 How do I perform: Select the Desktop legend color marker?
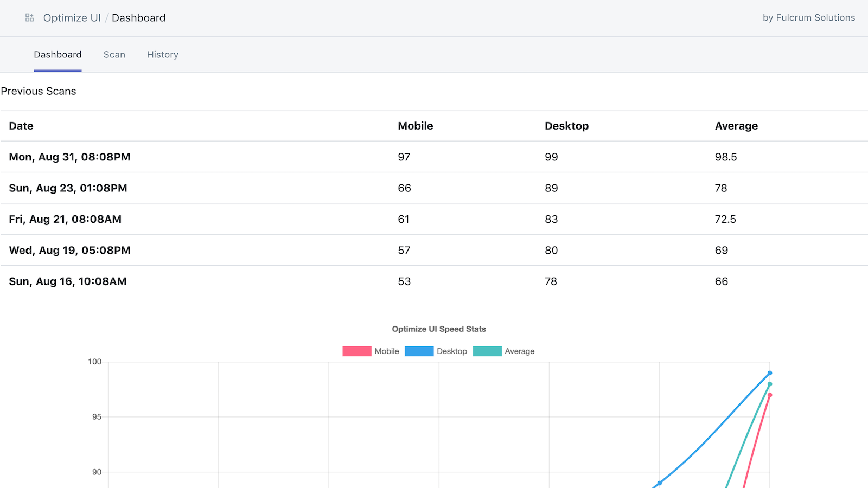419,351
